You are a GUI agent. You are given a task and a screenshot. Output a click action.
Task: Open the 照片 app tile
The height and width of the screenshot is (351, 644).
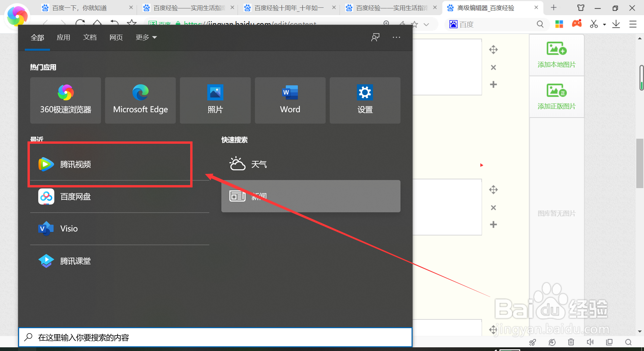pos(215,100)
